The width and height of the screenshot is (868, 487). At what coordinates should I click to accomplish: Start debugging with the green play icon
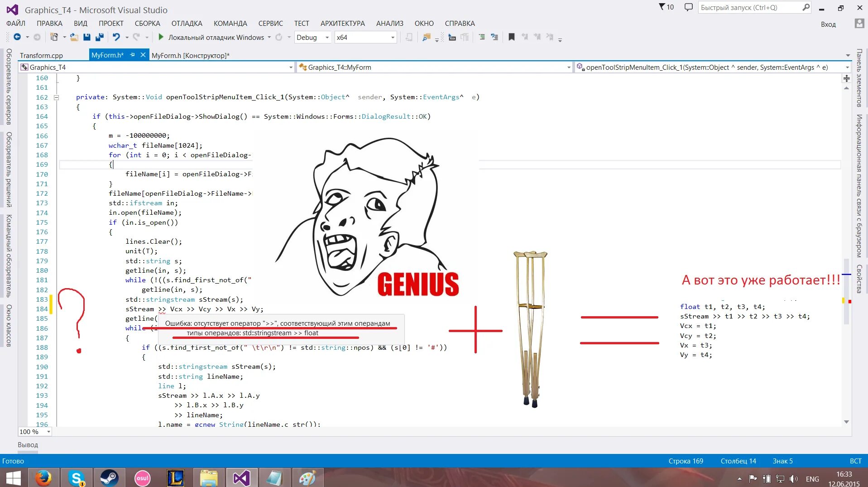[161, 37]
